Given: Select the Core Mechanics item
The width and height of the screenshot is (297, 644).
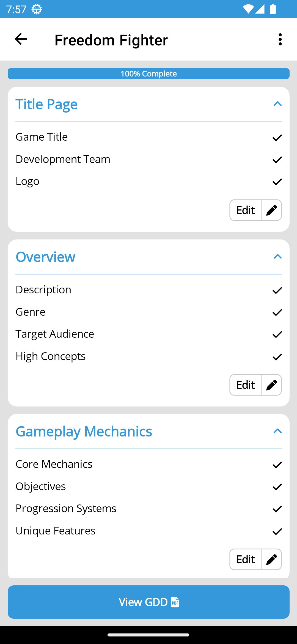Looking at the screenshot, I should [x=54, y=464].
